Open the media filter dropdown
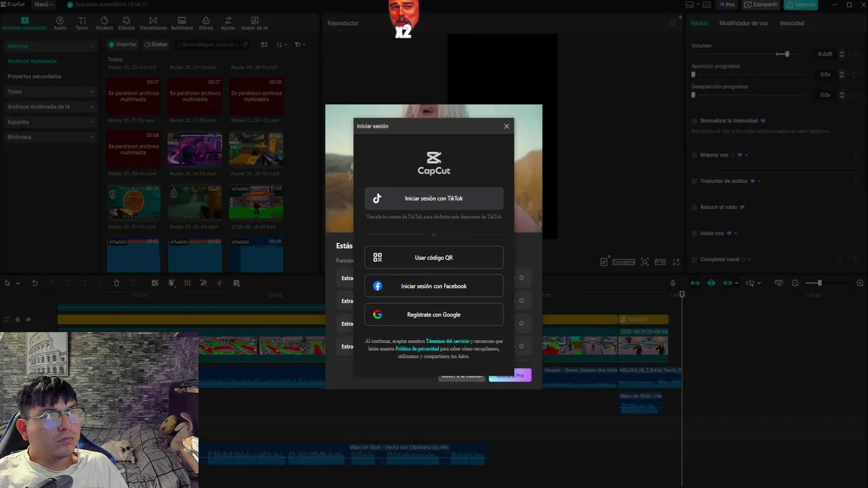The height and width of the screenshot is (488, 868). pyautogui.click(x=300, y=45)
